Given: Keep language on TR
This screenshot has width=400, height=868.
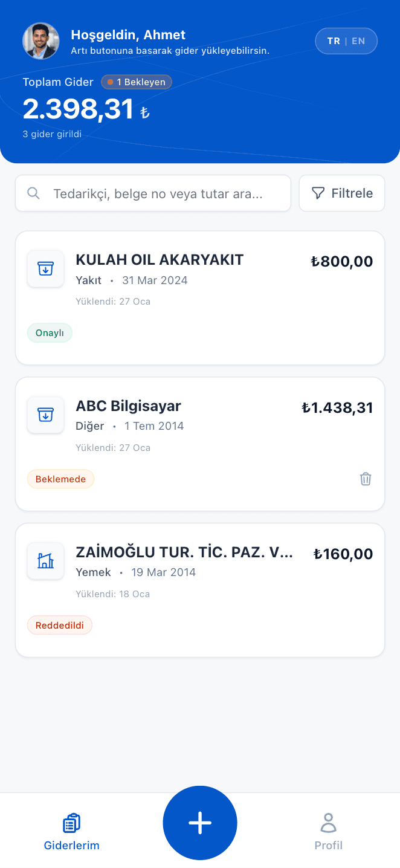Looking at the screenshot, I should (x=334, y=40).
